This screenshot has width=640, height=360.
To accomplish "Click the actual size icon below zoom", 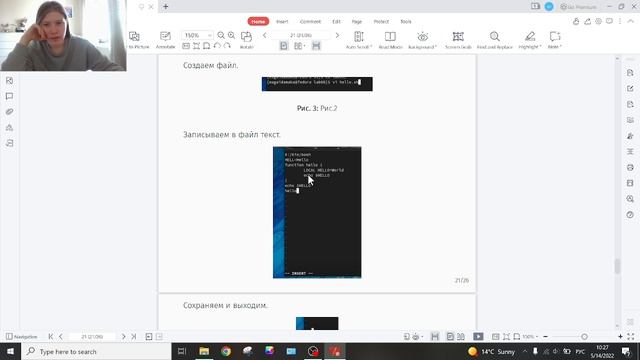I will coord(186,46).
